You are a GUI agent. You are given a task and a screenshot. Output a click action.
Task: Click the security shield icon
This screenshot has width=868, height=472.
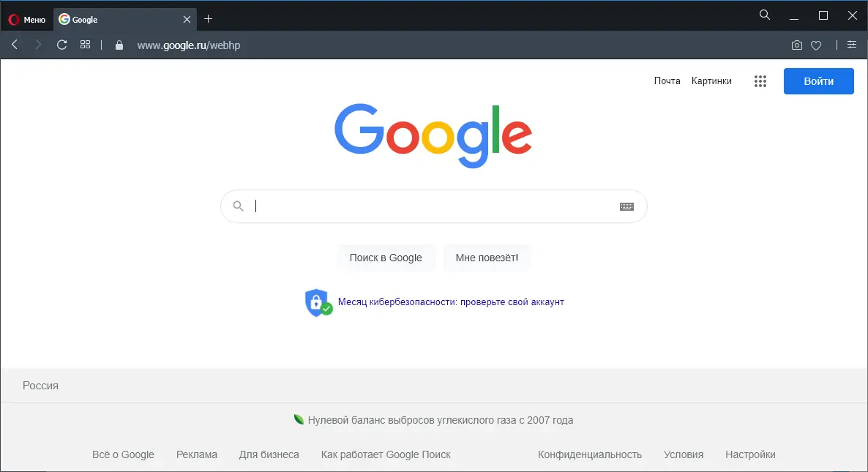[x=318, y=303]
